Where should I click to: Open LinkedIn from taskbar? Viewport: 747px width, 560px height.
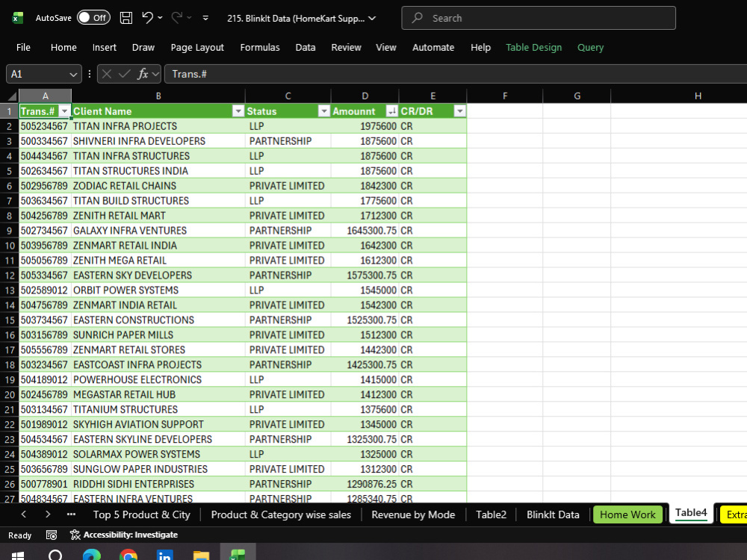tap(165, 555)
